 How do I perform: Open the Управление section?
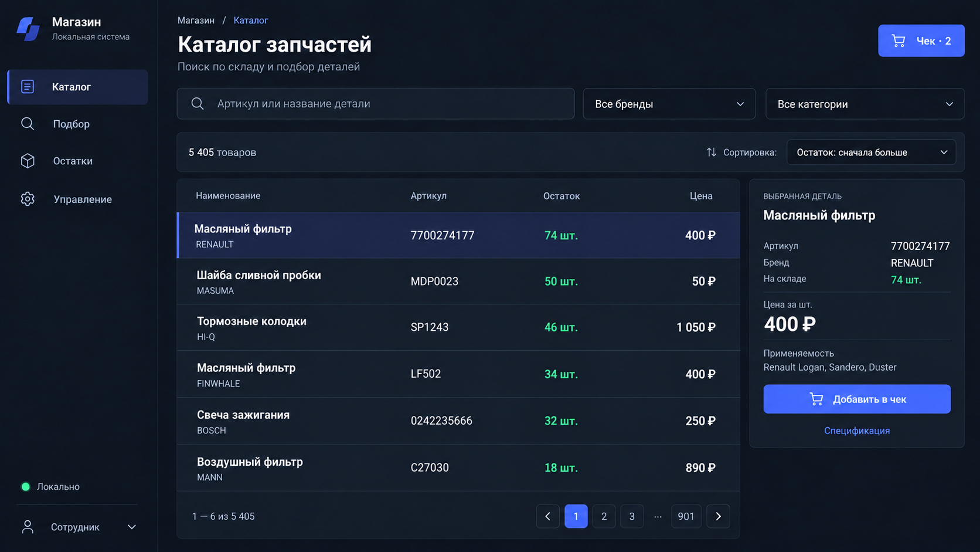coord(77,199)
